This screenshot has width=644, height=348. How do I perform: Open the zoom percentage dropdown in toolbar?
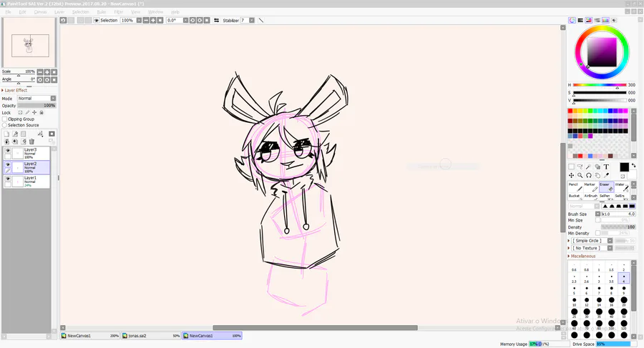pyautogui.click(x=139, y=20)
